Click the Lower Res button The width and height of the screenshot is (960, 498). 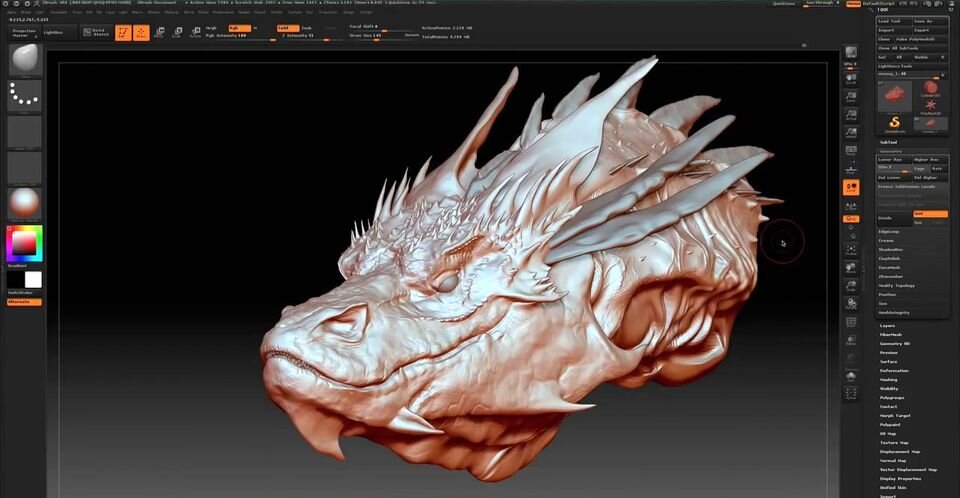(x=894, y=160)
